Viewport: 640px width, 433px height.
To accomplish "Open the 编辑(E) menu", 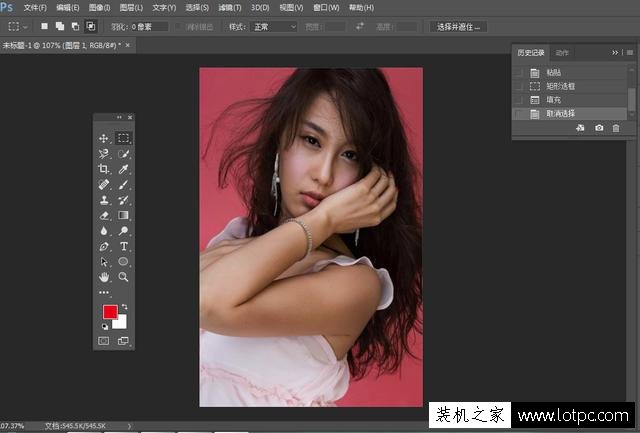I will [68, 8].
